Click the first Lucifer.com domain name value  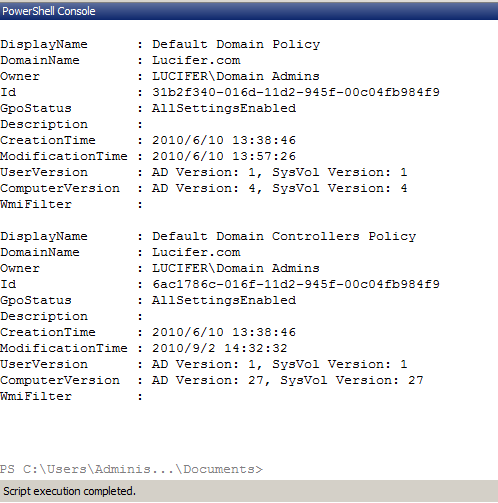pyautogui.click(x=196, y=60)
